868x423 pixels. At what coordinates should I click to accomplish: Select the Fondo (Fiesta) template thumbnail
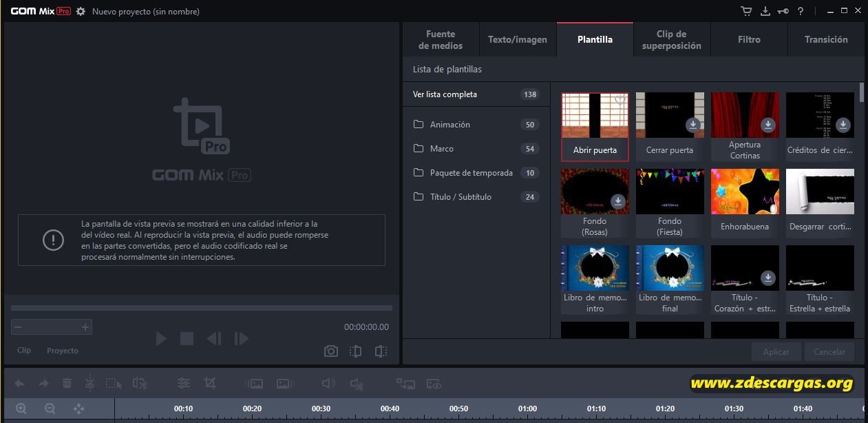[x=670, y=192]
